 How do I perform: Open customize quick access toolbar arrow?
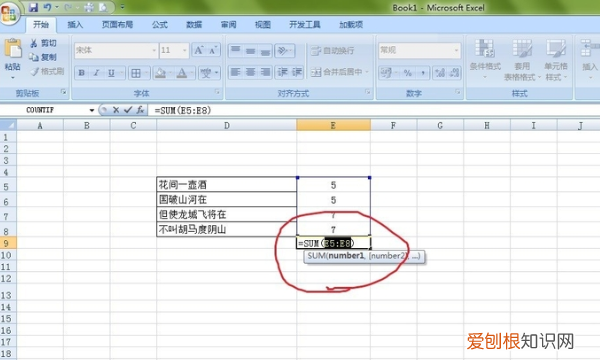point(122,7)
